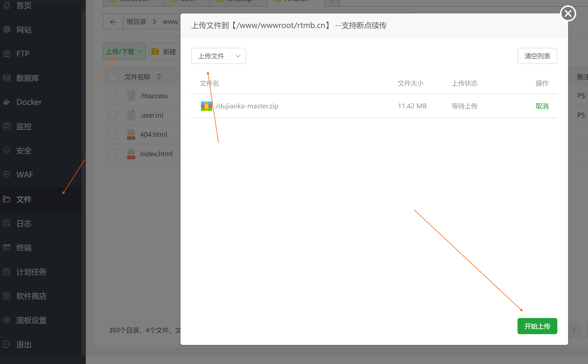Click the dujiaoka-master.zip archive icon
The width and height of the screenshot is (588, 364).
pyautogui.click(x=206, y=106)
